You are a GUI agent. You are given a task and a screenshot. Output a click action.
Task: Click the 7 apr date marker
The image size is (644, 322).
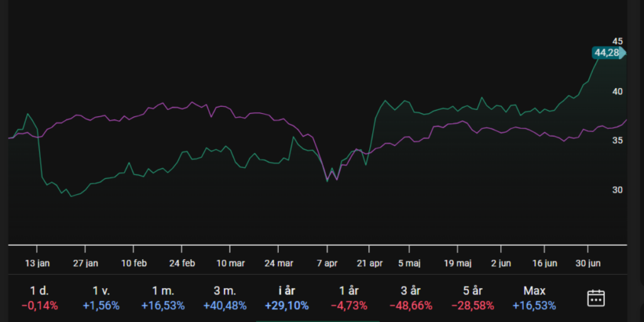(327, 264)
